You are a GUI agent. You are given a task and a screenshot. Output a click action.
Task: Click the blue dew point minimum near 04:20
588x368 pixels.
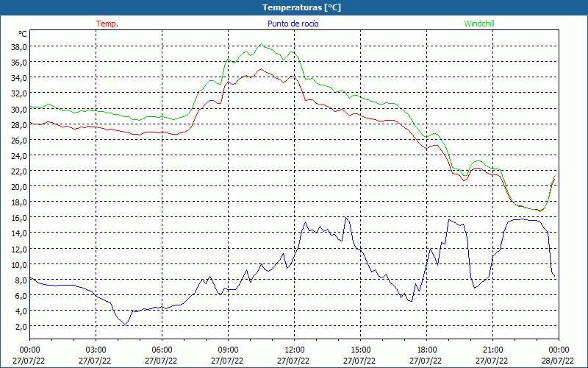coord(126,325)
